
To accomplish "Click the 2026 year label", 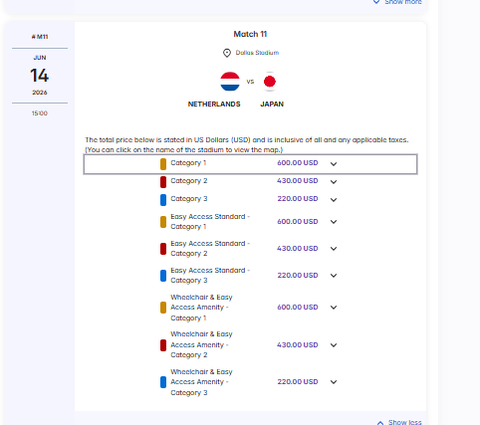I will (x=40, y=92).
